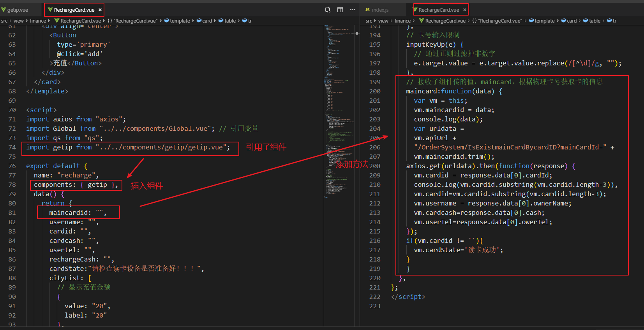
Task: Click the import axios from "axios" line
Action: pyautogui.click(x=76, y=119)
